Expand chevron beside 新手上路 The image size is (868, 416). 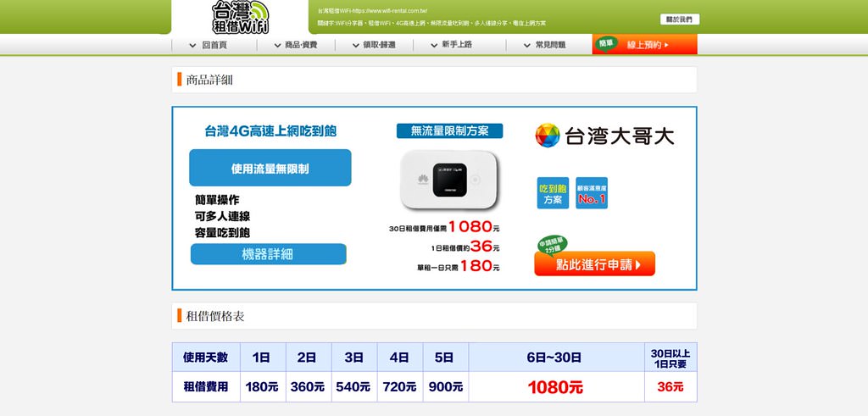(x=434, y=46)
